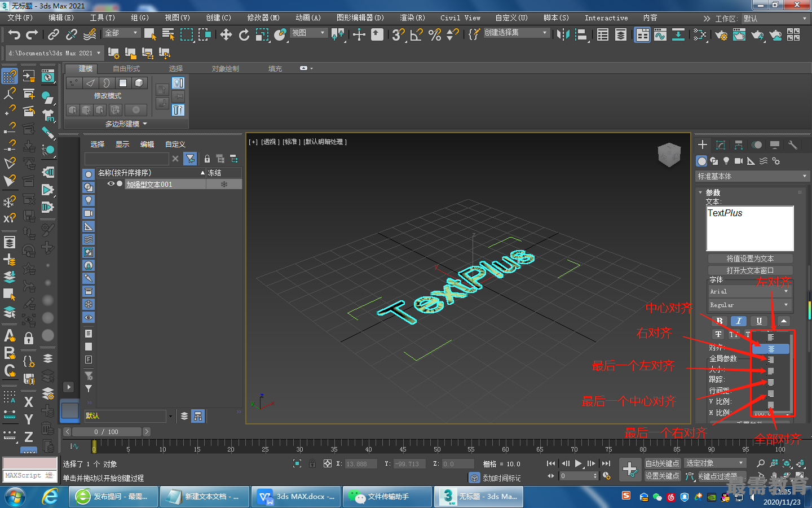Viewport: 812px width, 508px height.
Task: Open the Regular font style dropdown
Action: (x=750, y=305)
